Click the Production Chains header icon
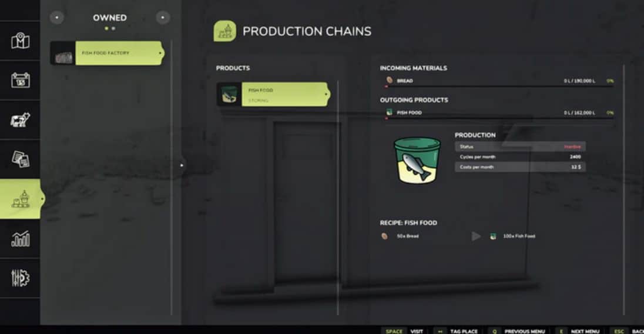Image resolution: width=644 pixels, height=334 pixels. pos(224,31)
